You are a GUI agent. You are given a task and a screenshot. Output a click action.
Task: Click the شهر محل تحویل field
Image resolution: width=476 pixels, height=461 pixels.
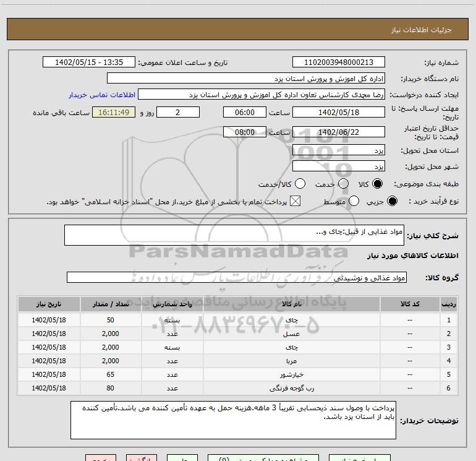[339, 166]
